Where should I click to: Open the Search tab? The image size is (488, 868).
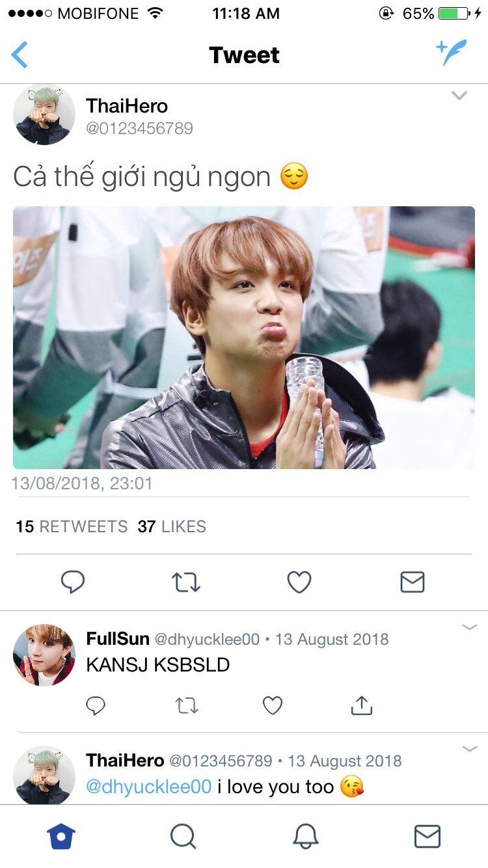pos(183,836)
